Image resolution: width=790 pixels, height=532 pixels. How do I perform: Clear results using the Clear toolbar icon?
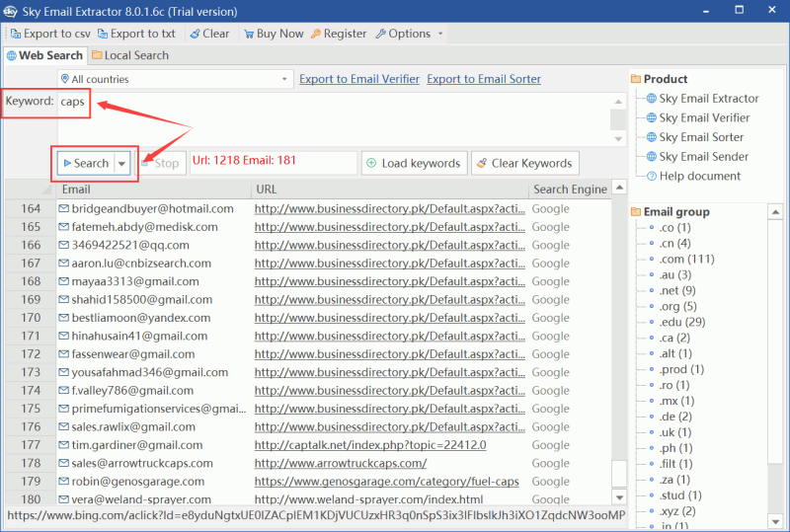tap(194, 34)
